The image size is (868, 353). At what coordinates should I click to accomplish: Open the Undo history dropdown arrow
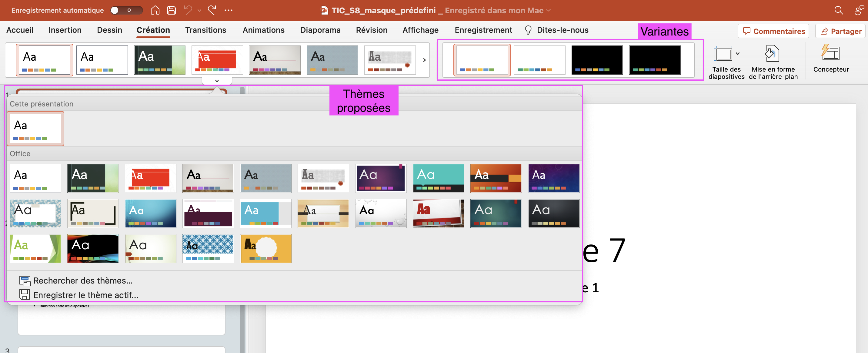click(199, 10)
